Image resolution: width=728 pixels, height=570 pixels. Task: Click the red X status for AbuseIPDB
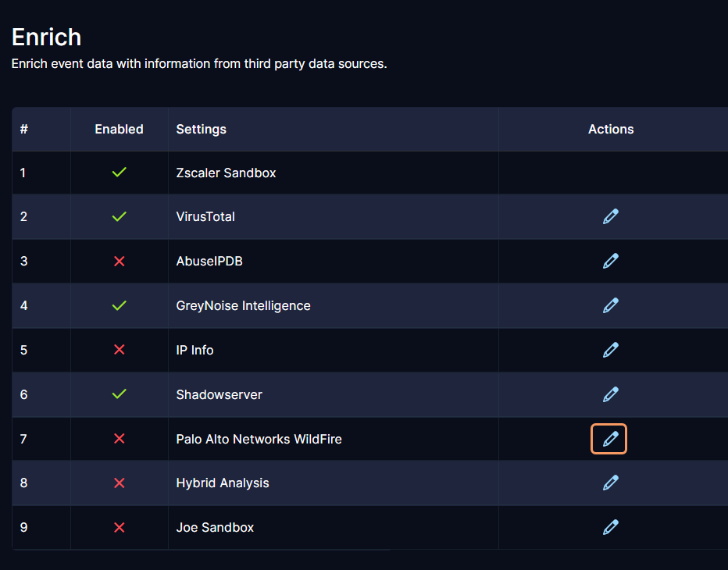(120, 261)
